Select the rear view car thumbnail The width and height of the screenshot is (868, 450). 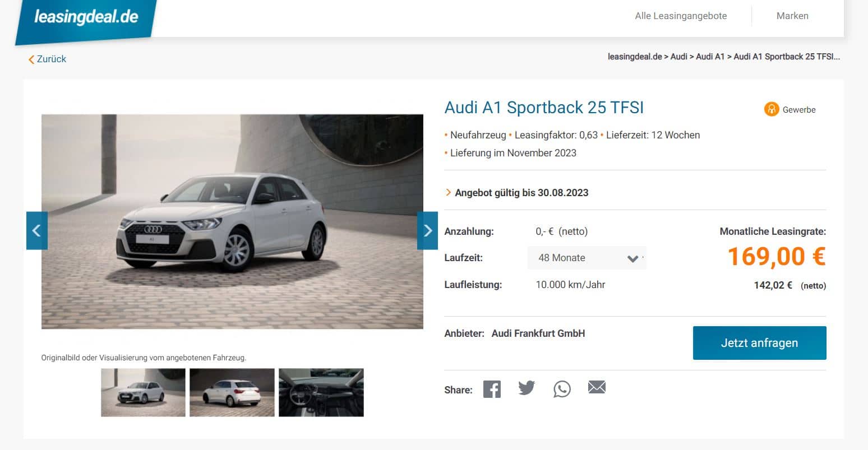pyautogui.click(x=232, y=392)
